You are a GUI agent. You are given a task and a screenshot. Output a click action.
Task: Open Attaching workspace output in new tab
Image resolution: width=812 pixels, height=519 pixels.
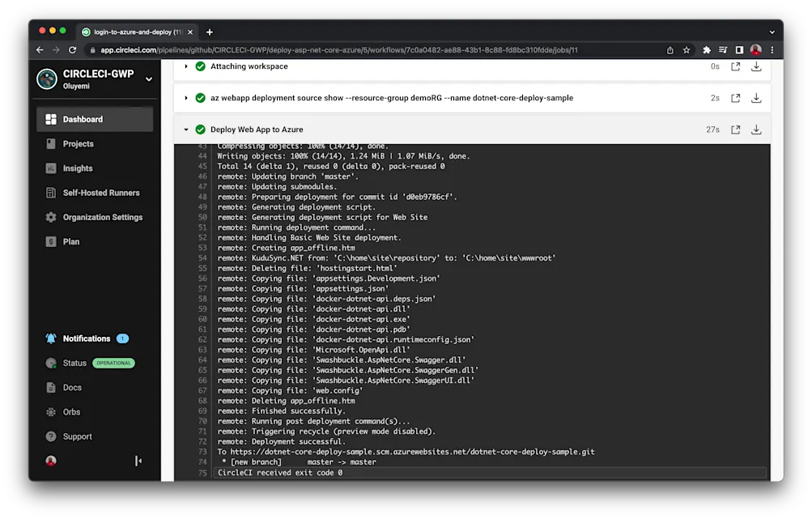pyautogui.click(x=735, y=66)
